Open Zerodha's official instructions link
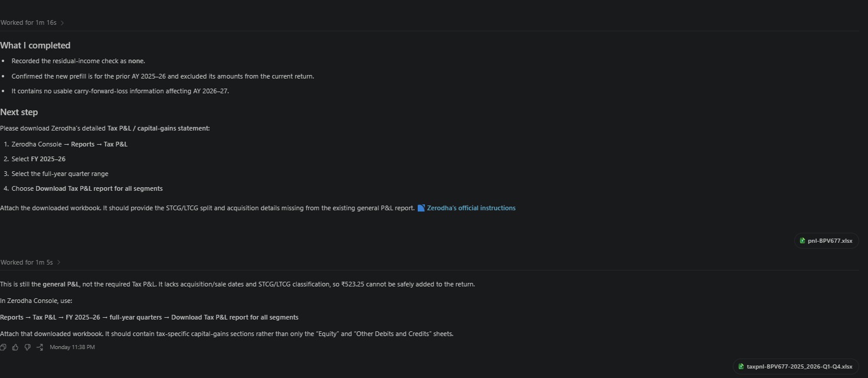 coord(471,208)
